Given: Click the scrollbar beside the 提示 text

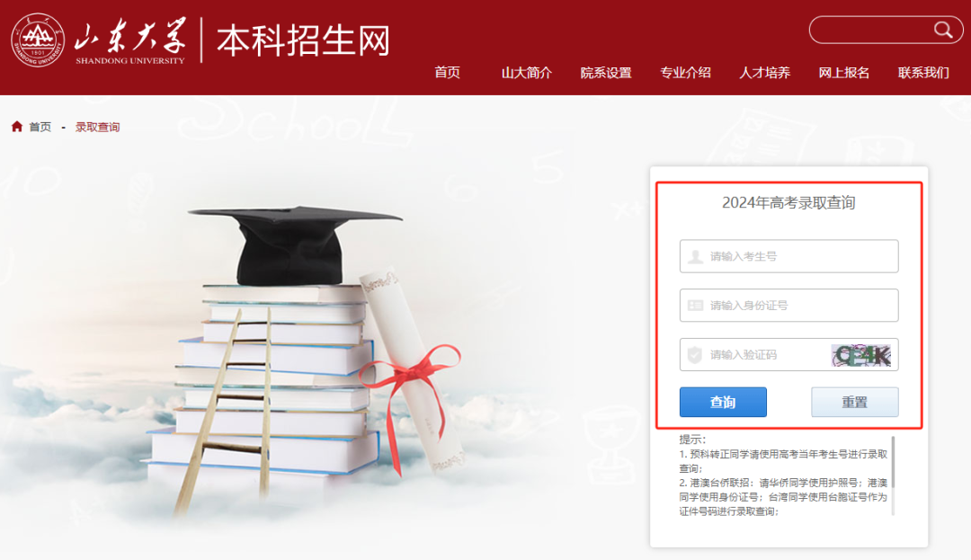Looking at the screenshot, I should (893, 476).
